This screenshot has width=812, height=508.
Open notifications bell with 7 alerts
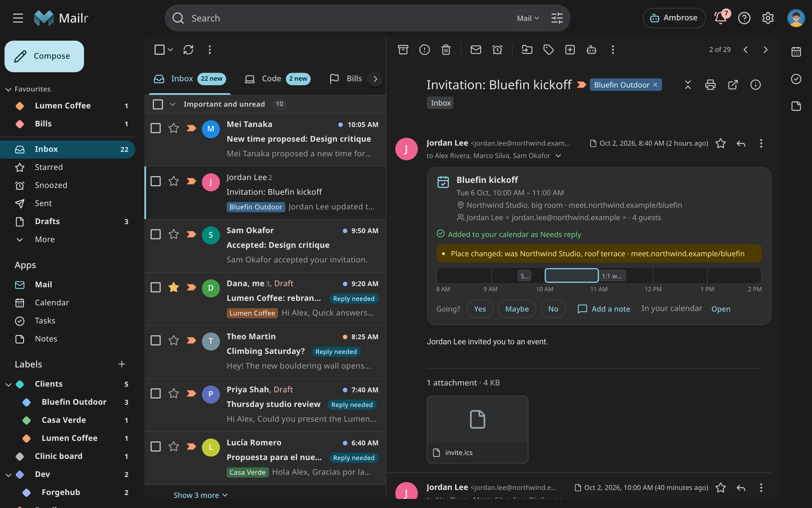coord(721,18)
